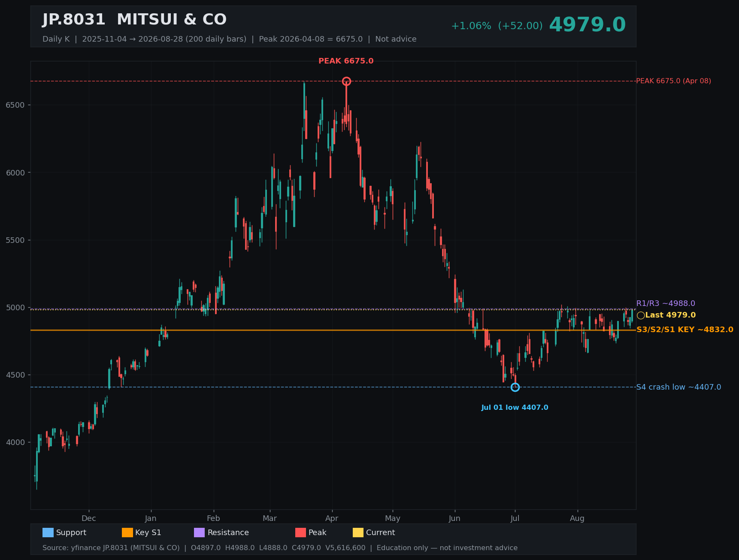Click the O4897.0 open value in the footer
The image size is (739, 560).
click(x=206, y=548)
